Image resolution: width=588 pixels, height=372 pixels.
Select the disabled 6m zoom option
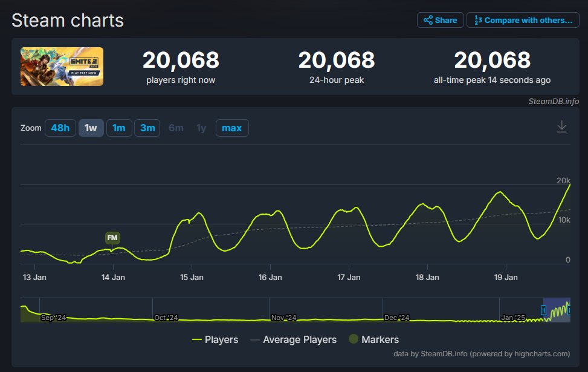tap(176, 128)
